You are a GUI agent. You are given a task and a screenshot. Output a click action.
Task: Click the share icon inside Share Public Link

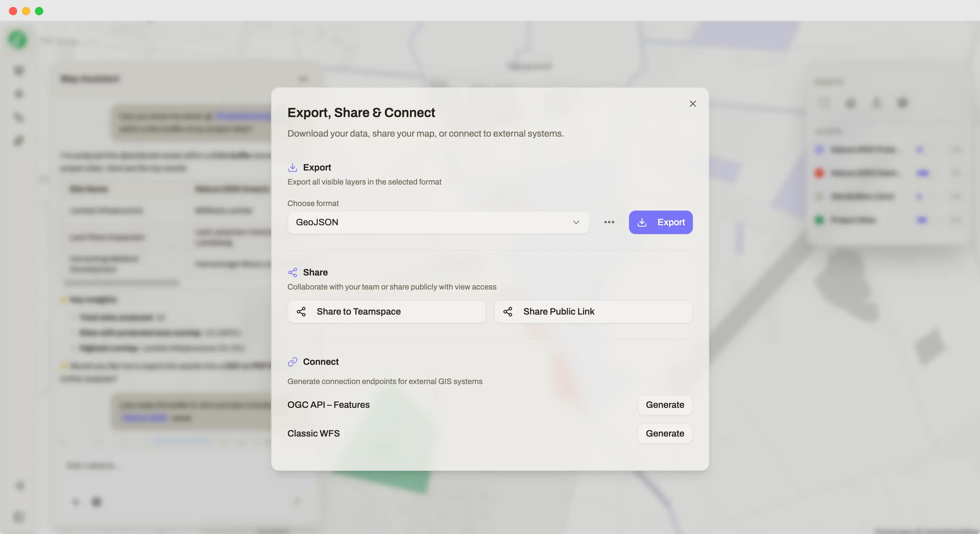pyautogui.click(x=508, y=311)
